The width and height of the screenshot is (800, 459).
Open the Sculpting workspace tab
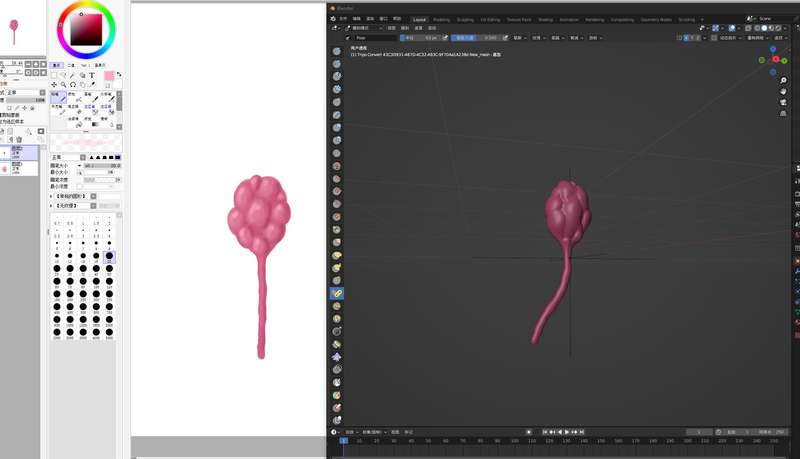(464, 19)
